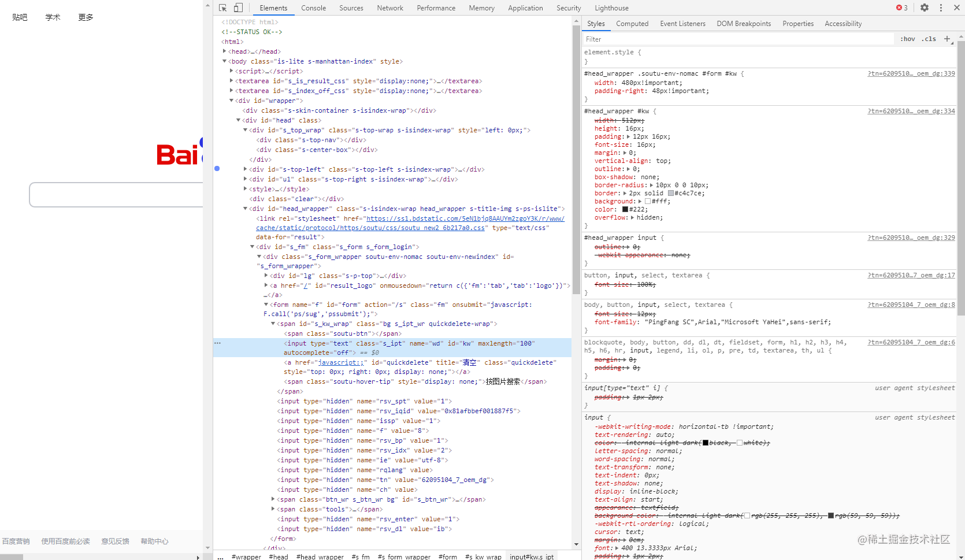Collapse the body element node

(x=224, y=61)
